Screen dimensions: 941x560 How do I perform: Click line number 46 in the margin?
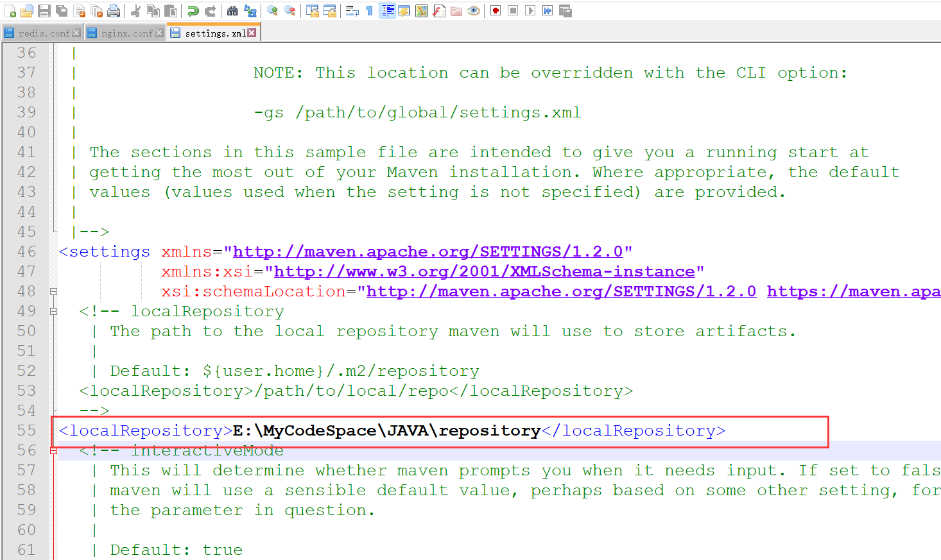pos(26,251)
